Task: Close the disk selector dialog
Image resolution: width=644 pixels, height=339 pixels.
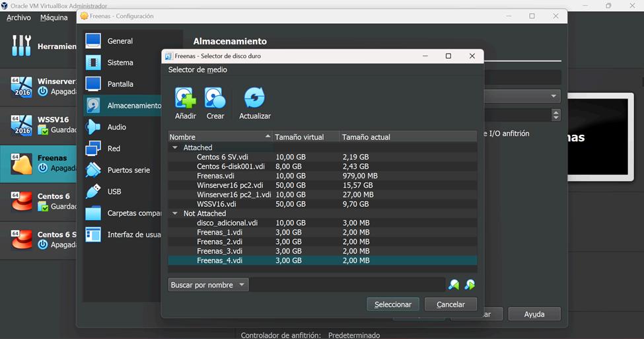Action: (472, 56)
